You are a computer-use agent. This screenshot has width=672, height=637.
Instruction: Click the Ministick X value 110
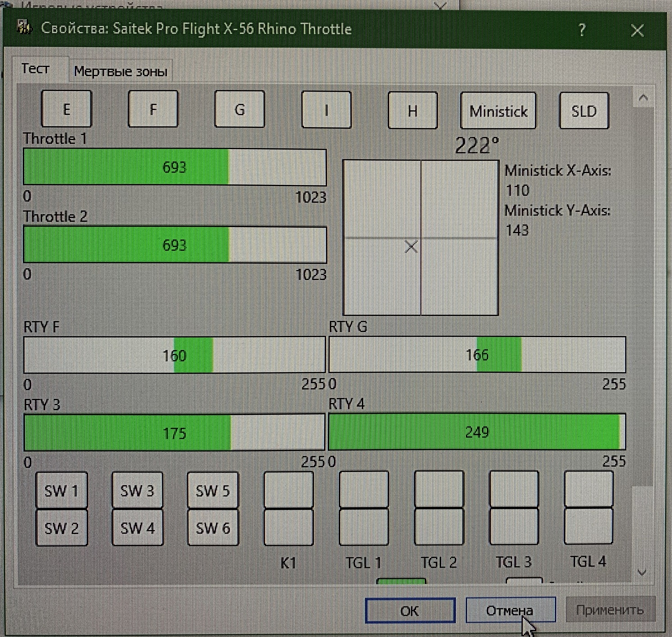(517, 191)
